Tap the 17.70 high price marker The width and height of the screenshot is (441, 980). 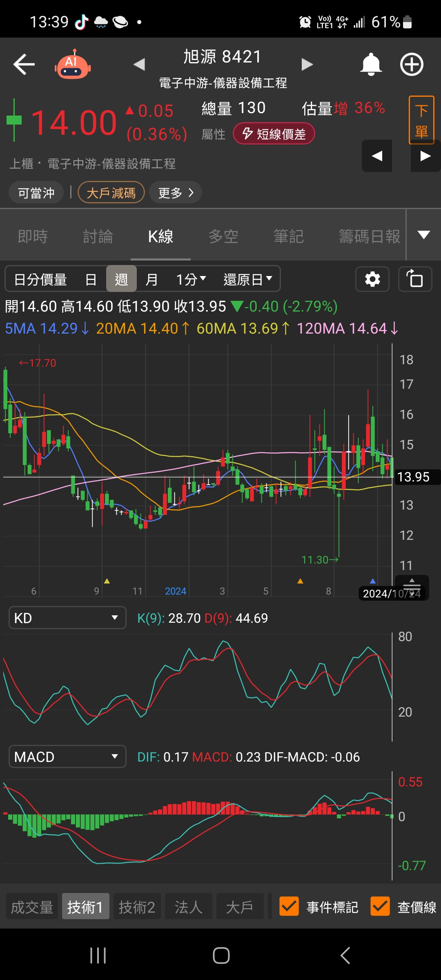(38, 363)
